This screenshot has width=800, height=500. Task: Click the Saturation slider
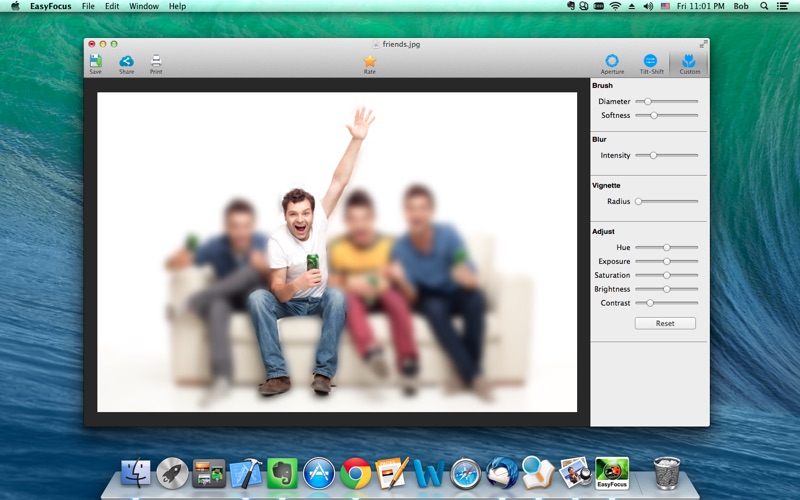[666, 275]
